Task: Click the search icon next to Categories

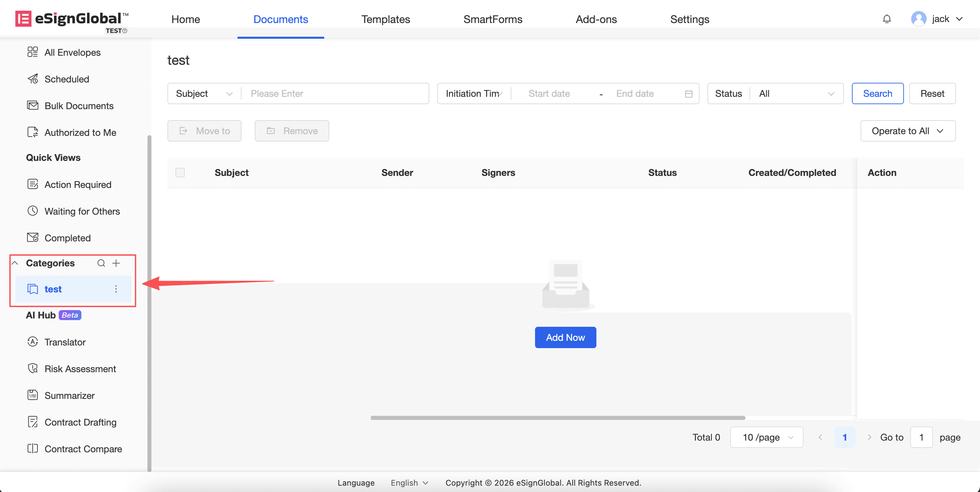Action: (101, 263)
